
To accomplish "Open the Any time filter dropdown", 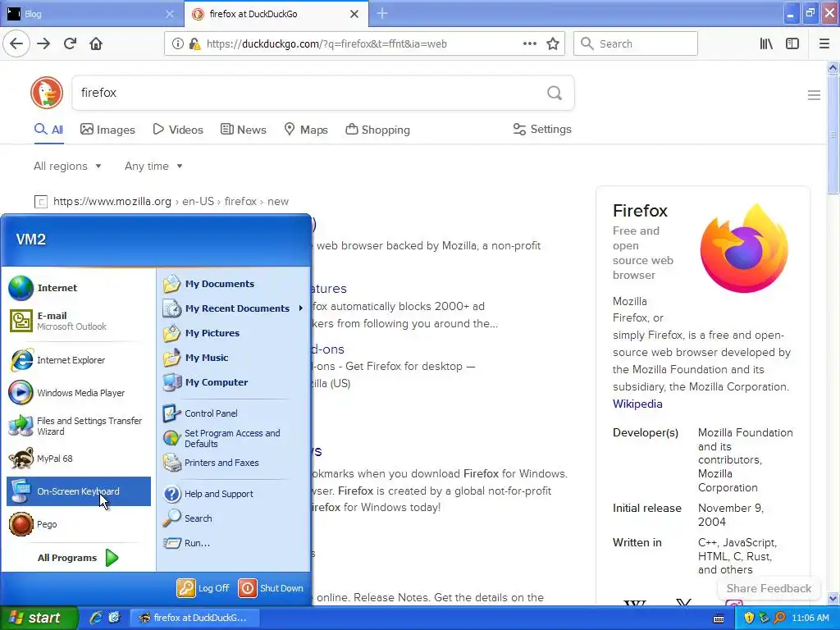I will pyautogui.click(x=153, y=166).
